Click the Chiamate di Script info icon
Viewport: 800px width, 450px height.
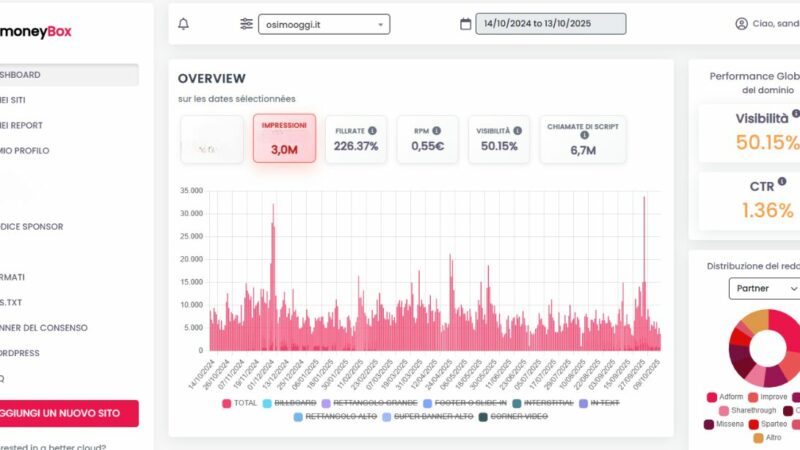click(x=584, y=135)
